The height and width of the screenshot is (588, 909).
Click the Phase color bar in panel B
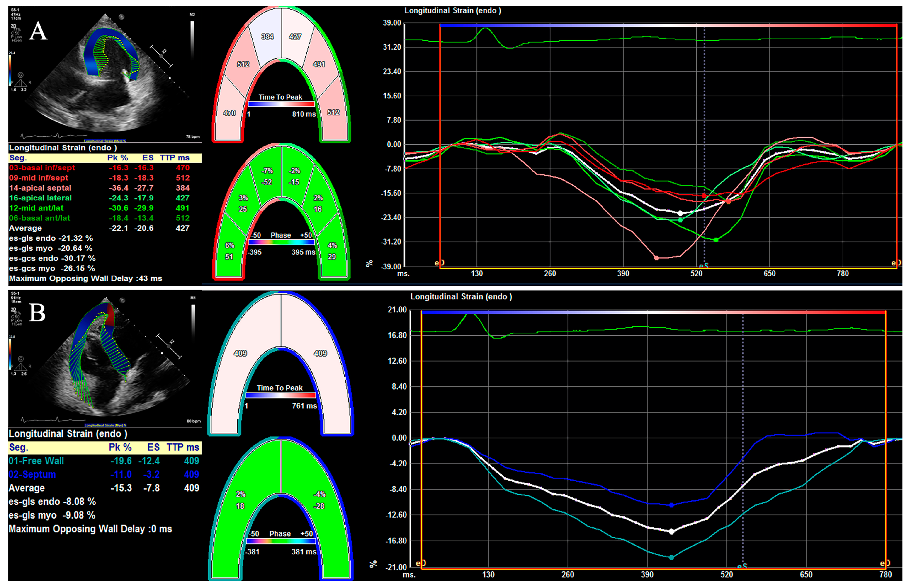(x=281, y=541)
